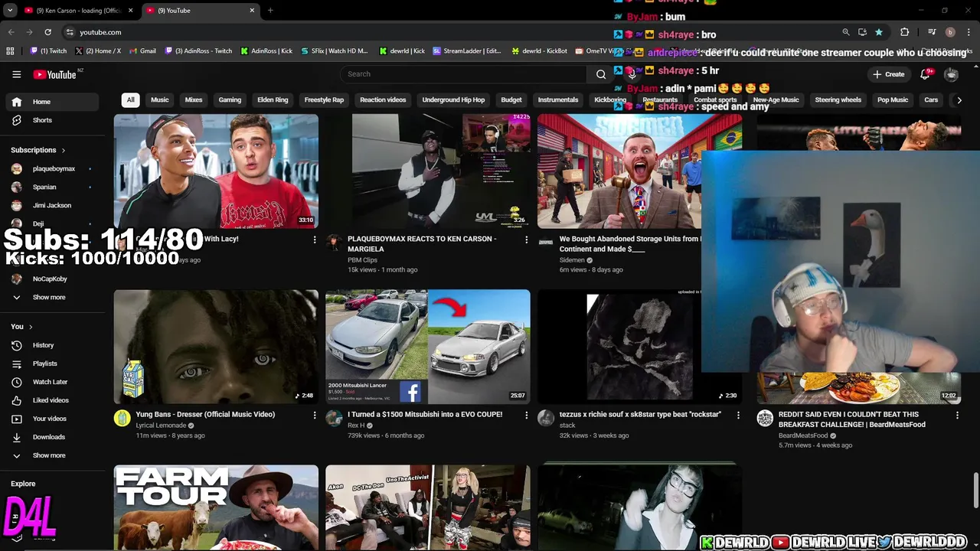This screenshot has width=980, height=551.
Task: Select the Steering wheels filter chip
Action: click(838, 100)
